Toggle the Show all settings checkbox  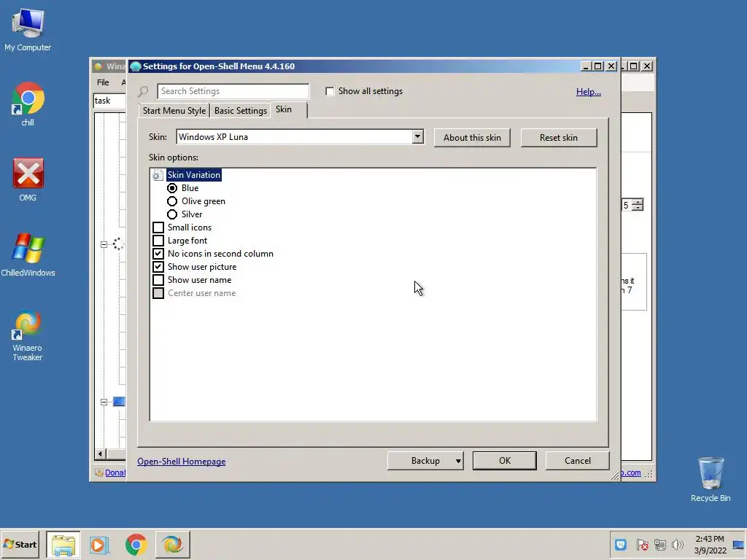330,91
